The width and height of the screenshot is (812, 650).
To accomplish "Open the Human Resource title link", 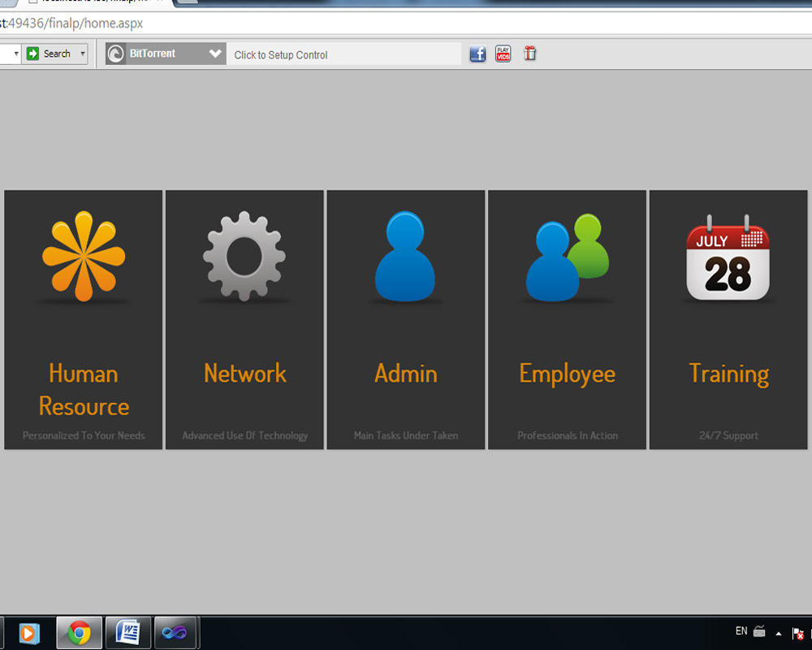I will click(x=84, y=389).
